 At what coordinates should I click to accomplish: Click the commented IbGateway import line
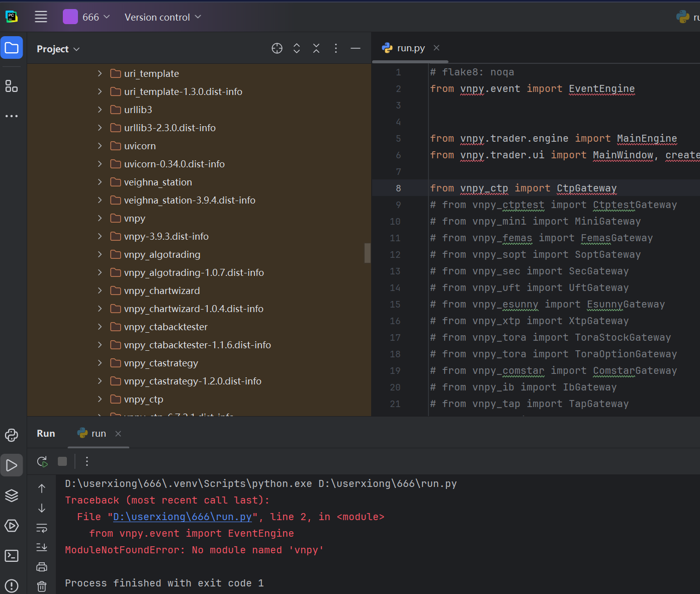523,387
